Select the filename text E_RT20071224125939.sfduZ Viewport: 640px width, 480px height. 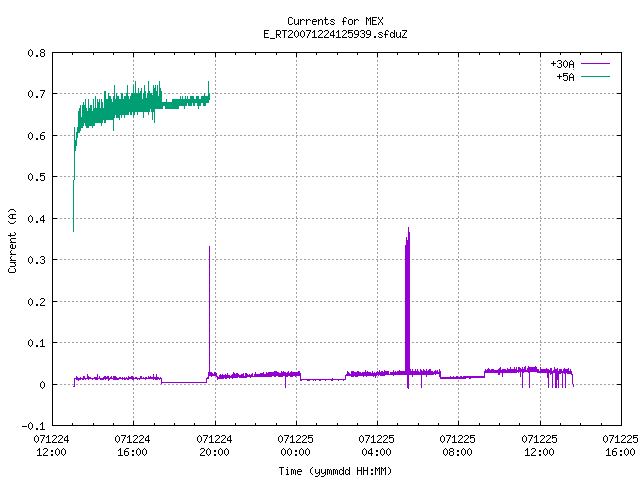pos(335,34)
